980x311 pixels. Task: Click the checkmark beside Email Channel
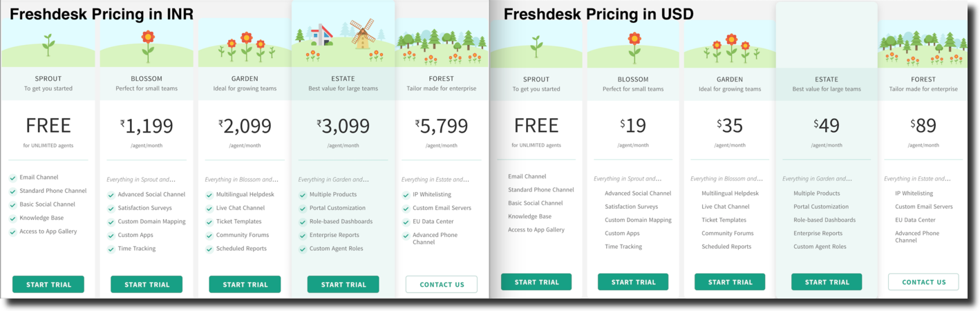pos(12,178)
